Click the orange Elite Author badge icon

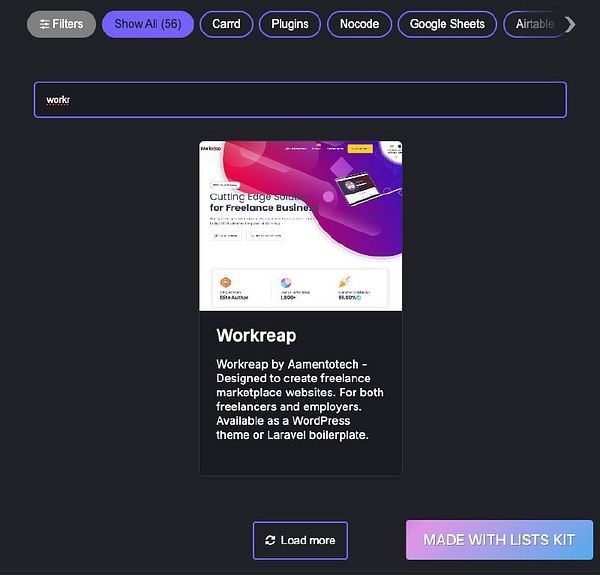226,283
